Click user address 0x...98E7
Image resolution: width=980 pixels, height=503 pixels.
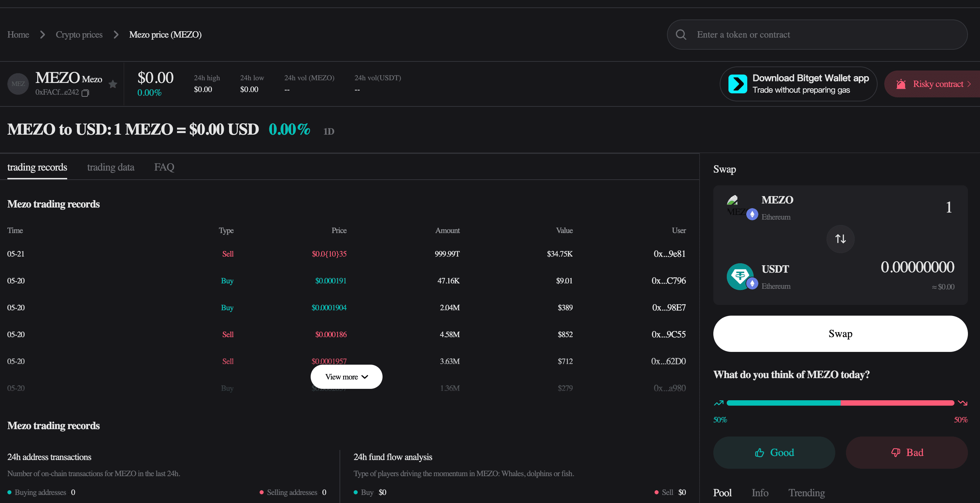click(x=669, y=308)
